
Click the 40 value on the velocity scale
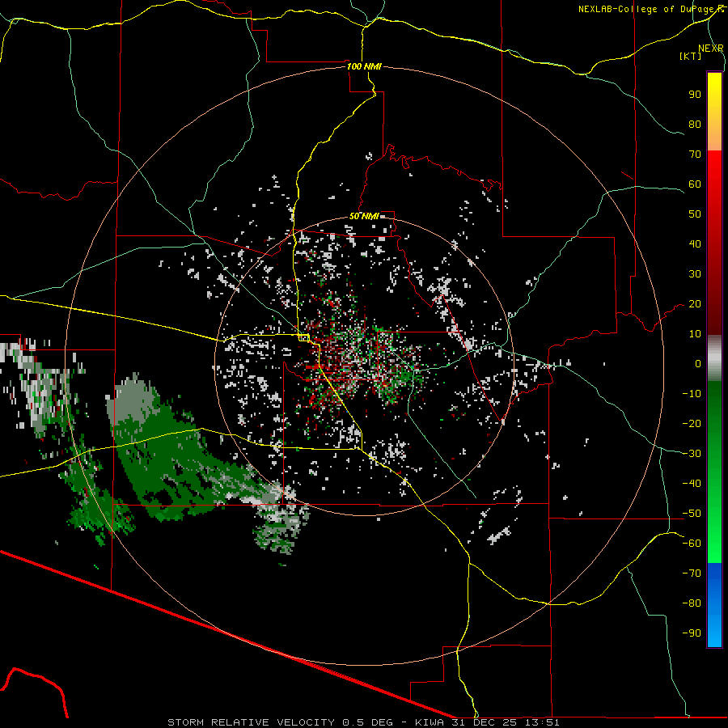[695, 244]
